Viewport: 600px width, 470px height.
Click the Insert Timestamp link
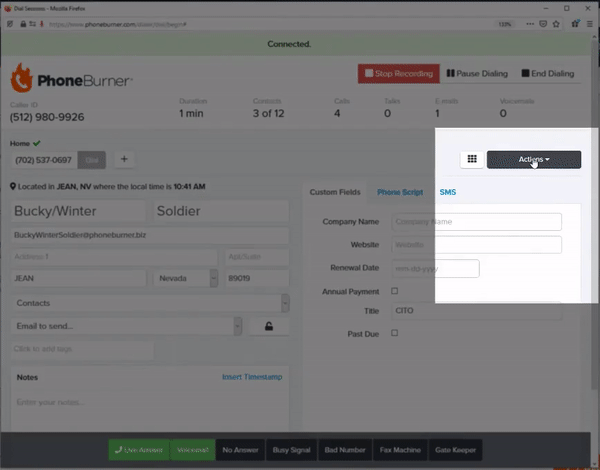pyautogui.click(x=252, y=377)
